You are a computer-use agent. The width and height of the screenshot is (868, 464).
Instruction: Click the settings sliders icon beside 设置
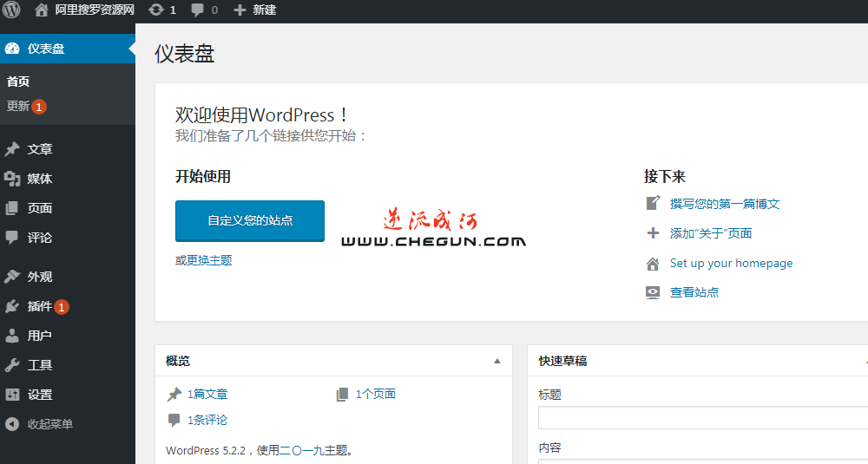coord(12,395)
